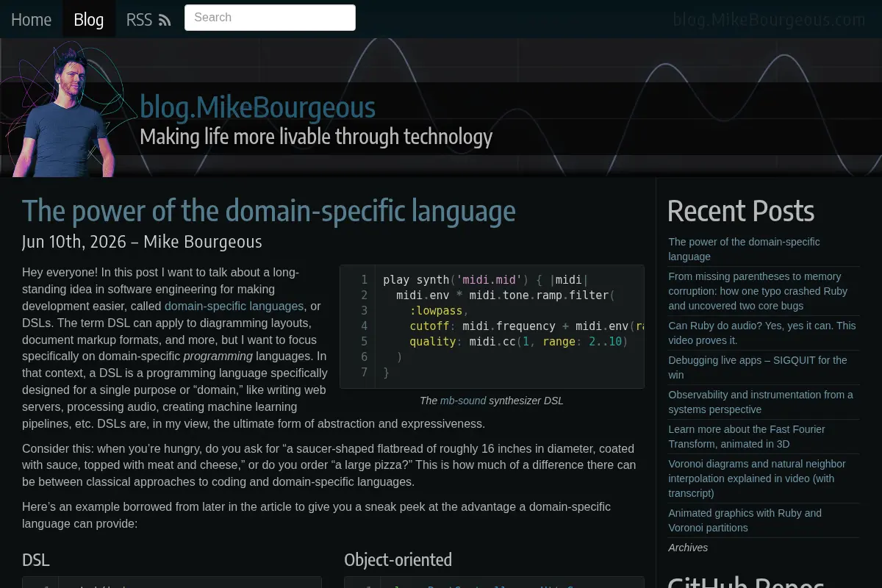This screenshot has width=882, height=588.
Task: Open the blog.MikeBourgeous header title link
Action: pos(257,107)
